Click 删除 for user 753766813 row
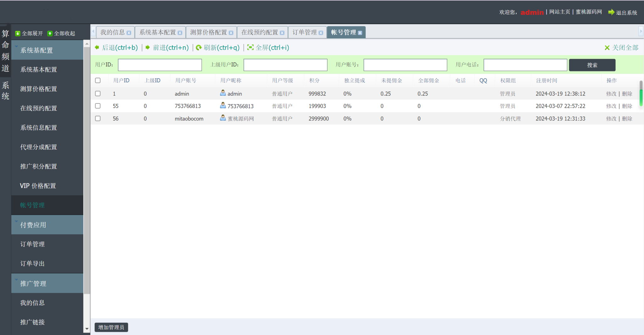The width and height of the screenshot is (644, 335). point(627,106)
